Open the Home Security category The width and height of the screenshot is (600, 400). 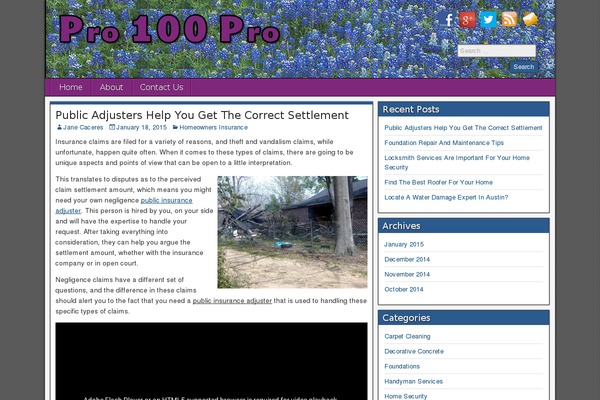(x=406, y=396)
